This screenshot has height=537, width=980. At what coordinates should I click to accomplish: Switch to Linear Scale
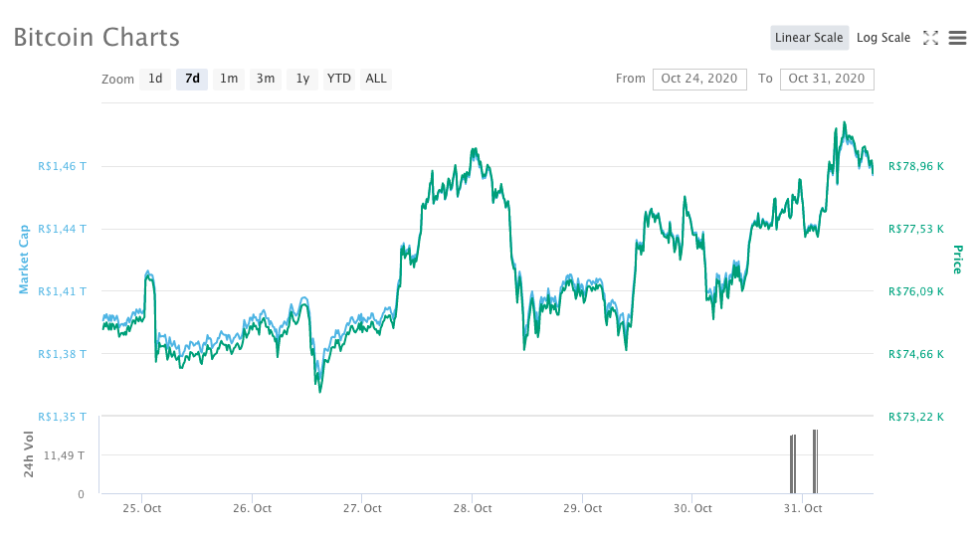[x=810, y=38]
